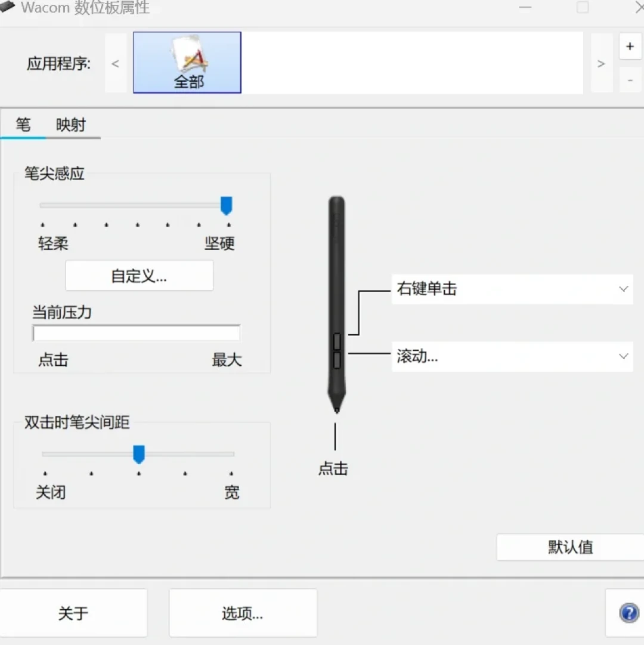Click the 自定义... button
The image size is (644, 645).
[140, 276]
